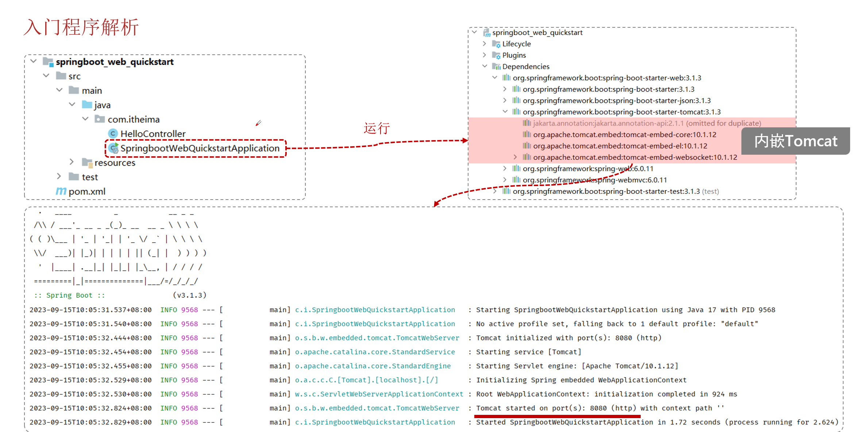Click the resources folder icon
868x432 pixels.
87,162
